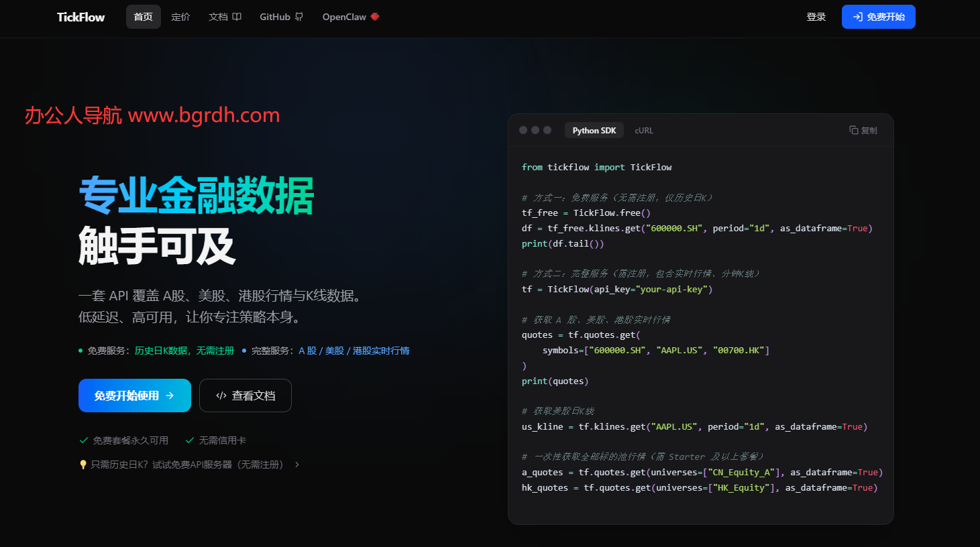Click the 登录 login link
The width and height of the screenshot is (980, 547).
pos(816,17)
